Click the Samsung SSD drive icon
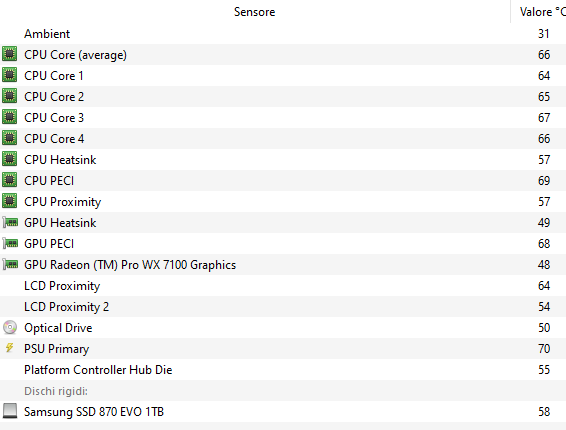 coord(10,411)
